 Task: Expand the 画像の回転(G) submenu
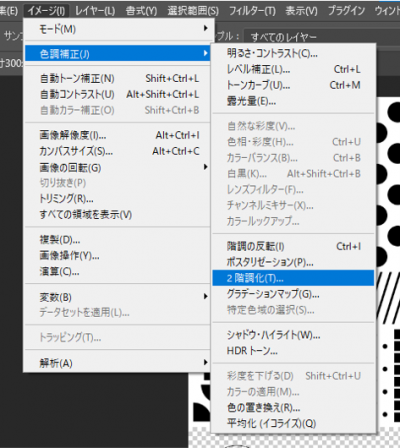[x=117, y=167]
